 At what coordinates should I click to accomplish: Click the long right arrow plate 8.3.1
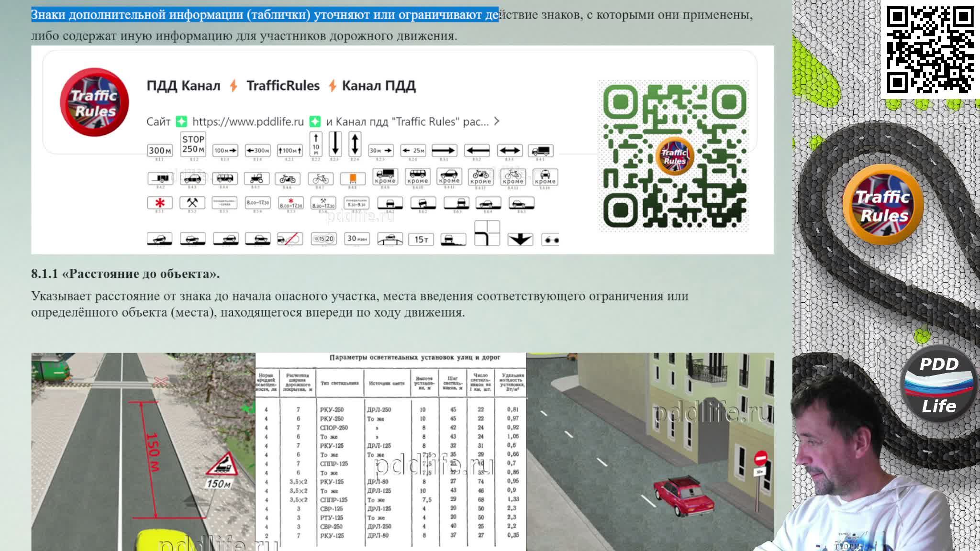(x=444, y=151)
